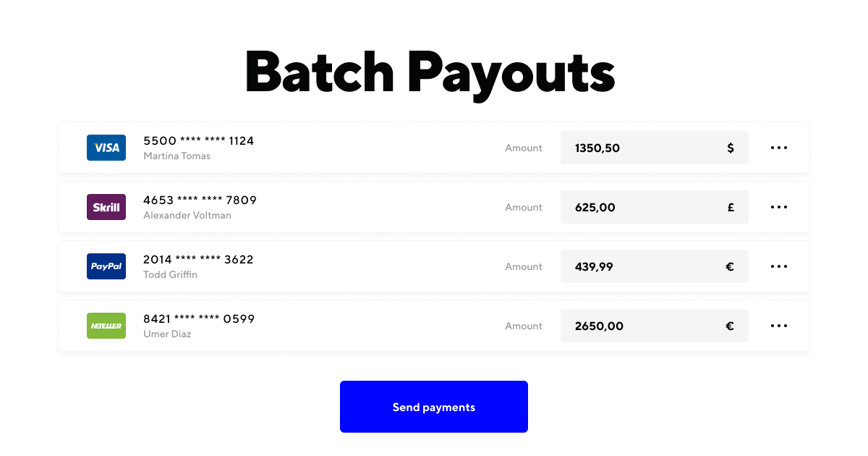868x456 pixels.
Task: Click card number 5500 **** **** 1124
Action: point(198,140)
